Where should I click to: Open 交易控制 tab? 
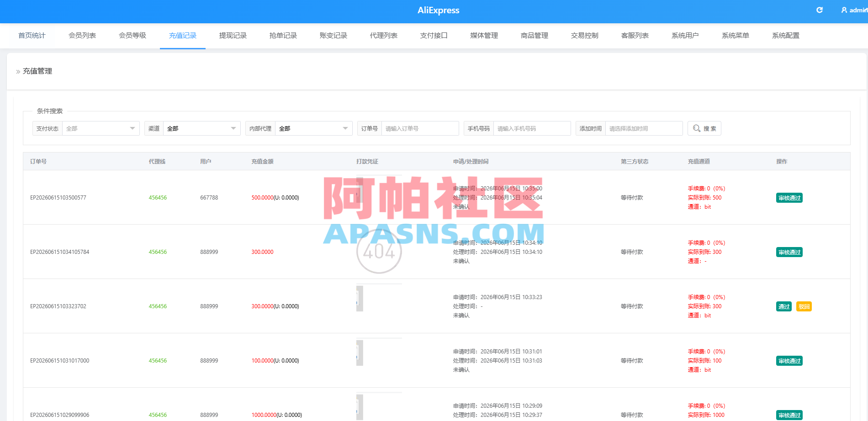tap(585, 36)
